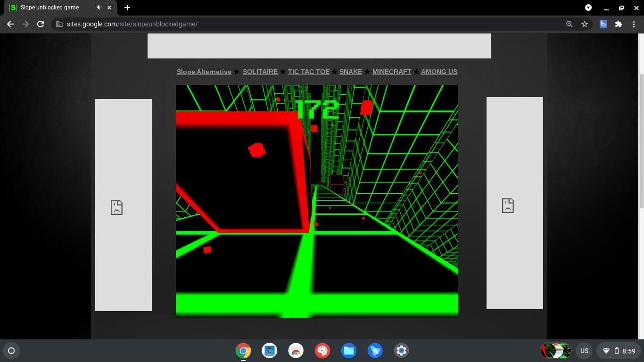
Task: Expand the tab search dropdown arrow
Action: [588, 8]
